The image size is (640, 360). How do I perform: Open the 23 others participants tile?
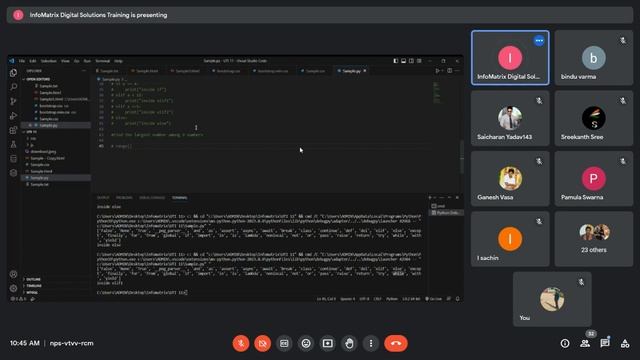coord(594,239)
